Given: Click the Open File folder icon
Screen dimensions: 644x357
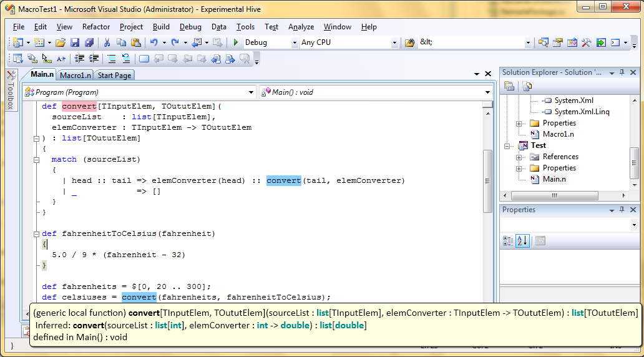Looking at the screenshot, I should (x=61, y=42).
